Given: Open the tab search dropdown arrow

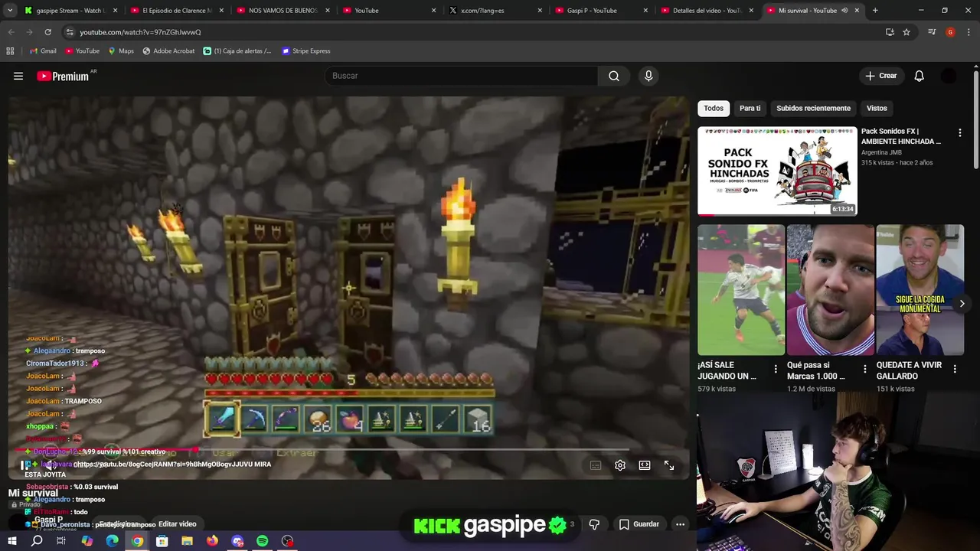Looking at the screenshot, I should (x=10, y=11).
